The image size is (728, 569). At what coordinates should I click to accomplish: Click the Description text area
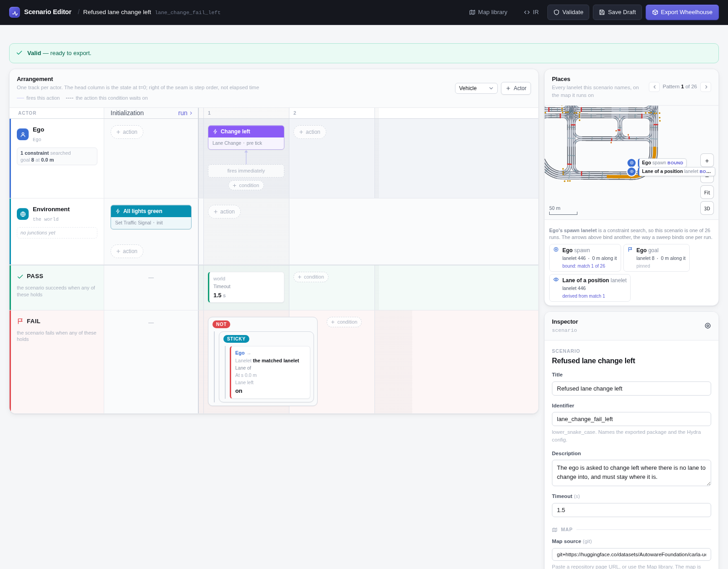[x=632, y=472]
